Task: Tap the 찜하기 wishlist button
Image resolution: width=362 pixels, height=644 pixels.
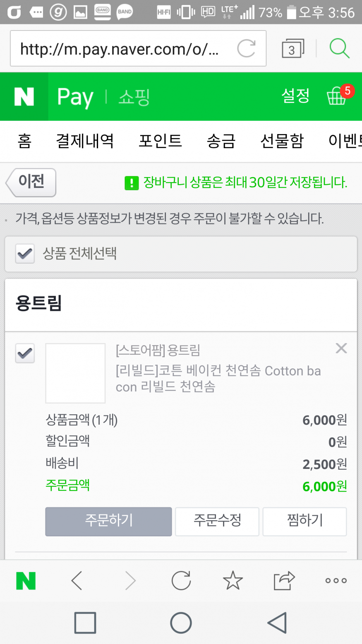Action: [304, 521]
